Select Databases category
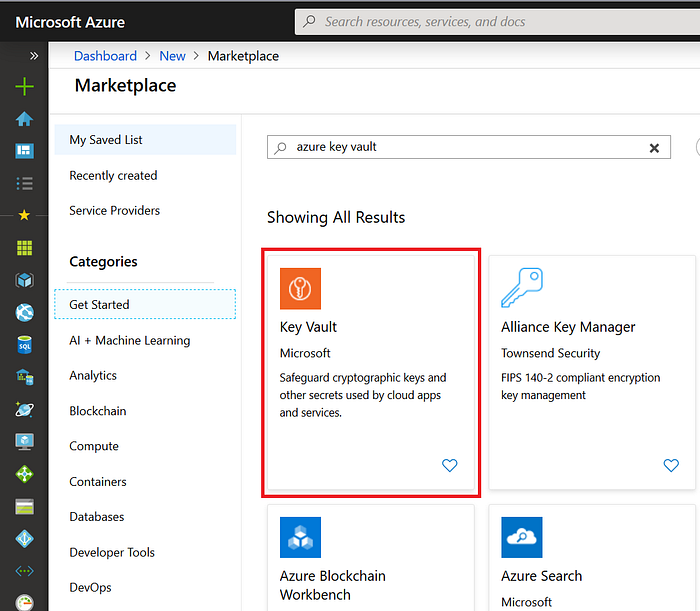 [97, 517]
